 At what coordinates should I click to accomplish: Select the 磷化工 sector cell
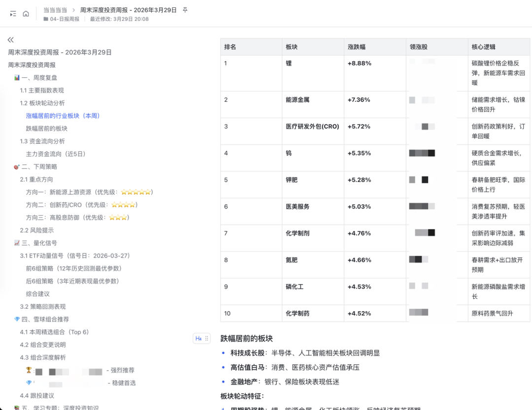pos(313,291)
